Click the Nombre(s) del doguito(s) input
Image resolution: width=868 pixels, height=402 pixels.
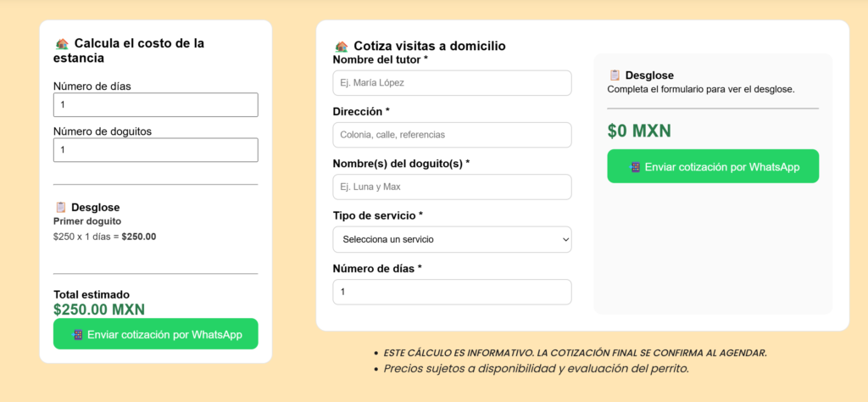[x=452, y=187]
